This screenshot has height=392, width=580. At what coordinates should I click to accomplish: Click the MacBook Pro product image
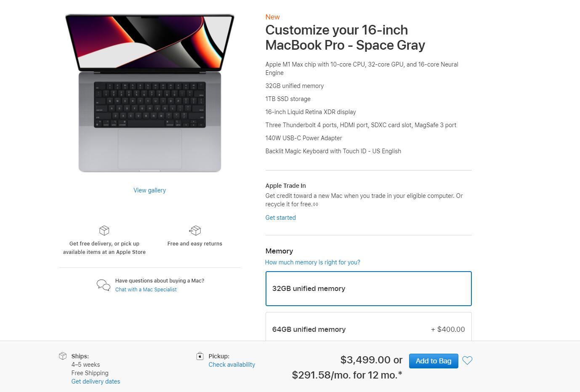click(x=149, y=93)
